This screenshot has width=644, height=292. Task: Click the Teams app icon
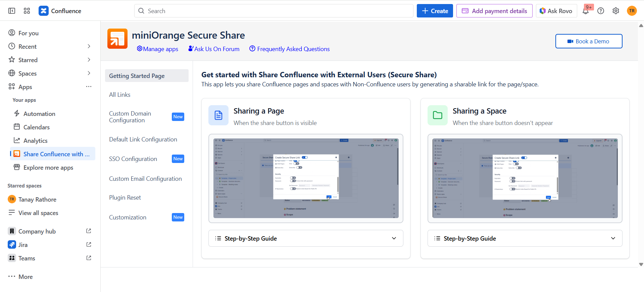(12, 258)
